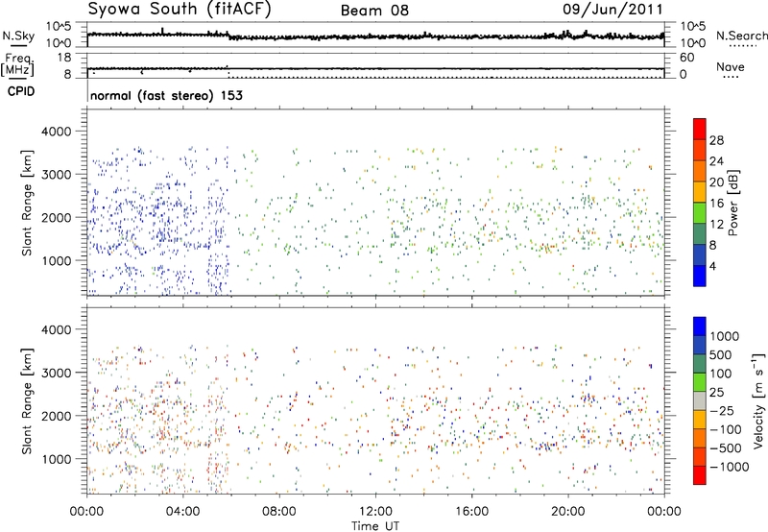This screenshot has height=532, width=768.
Task: Click the 'Nave' legend label
Action: tap(731, 66)
